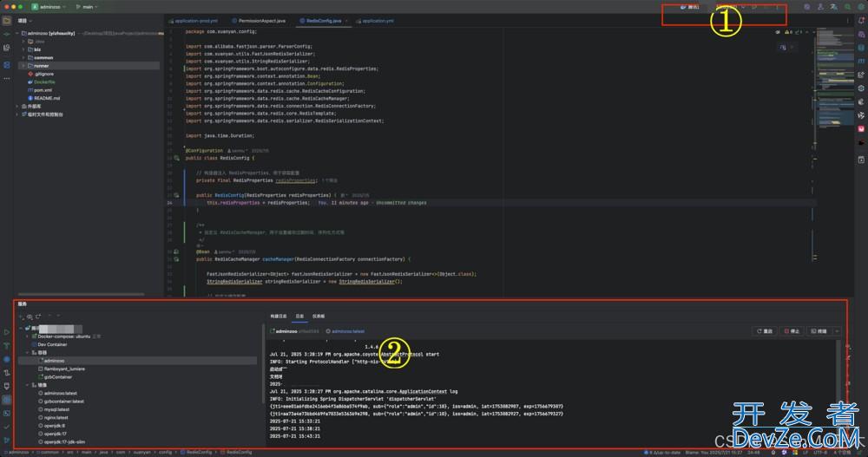Click the project panel horizontal scrollbar

click(82, 294)
